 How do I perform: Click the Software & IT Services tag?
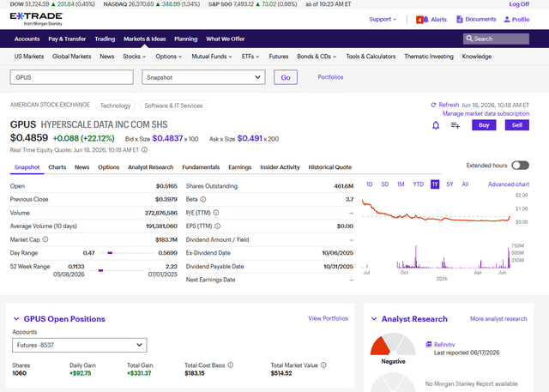173,106
